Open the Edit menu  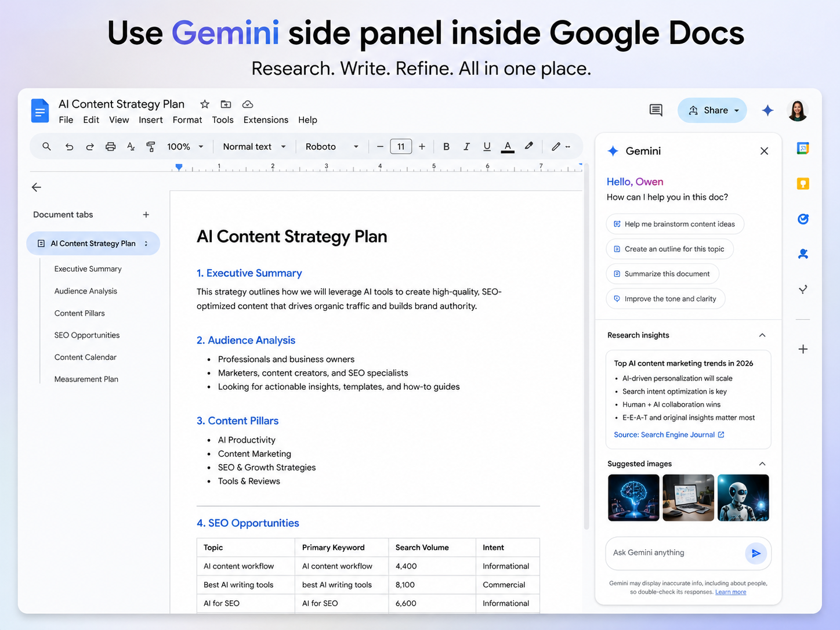[91, 120]
